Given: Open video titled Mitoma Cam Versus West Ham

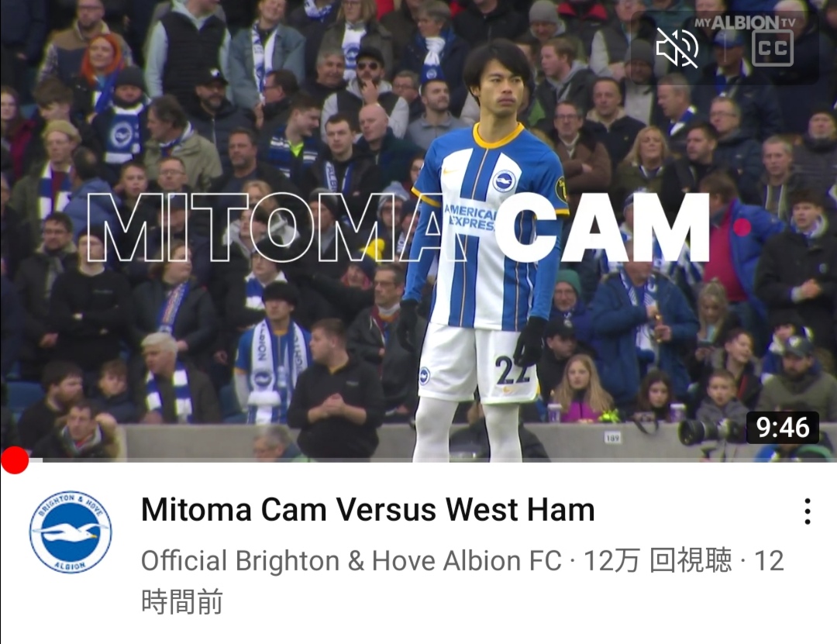Looking at the screenshot, I should pyautogui.click(x=368, y=509).
